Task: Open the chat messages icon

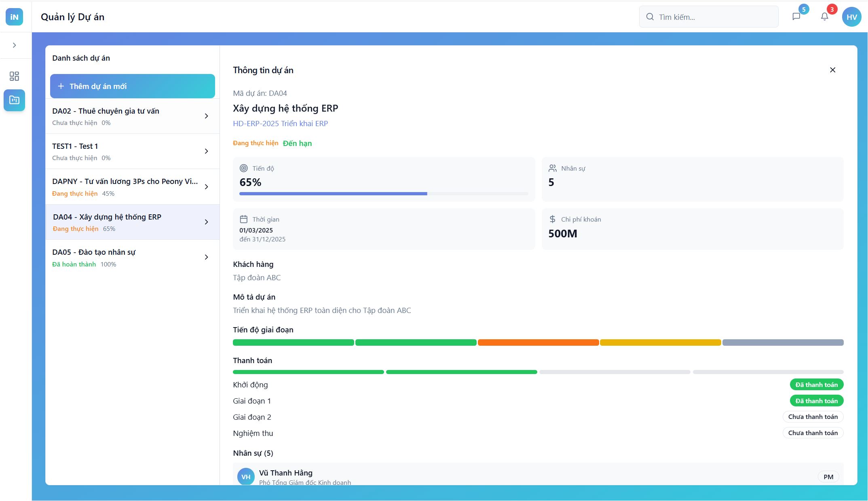Action: point(796,17)
